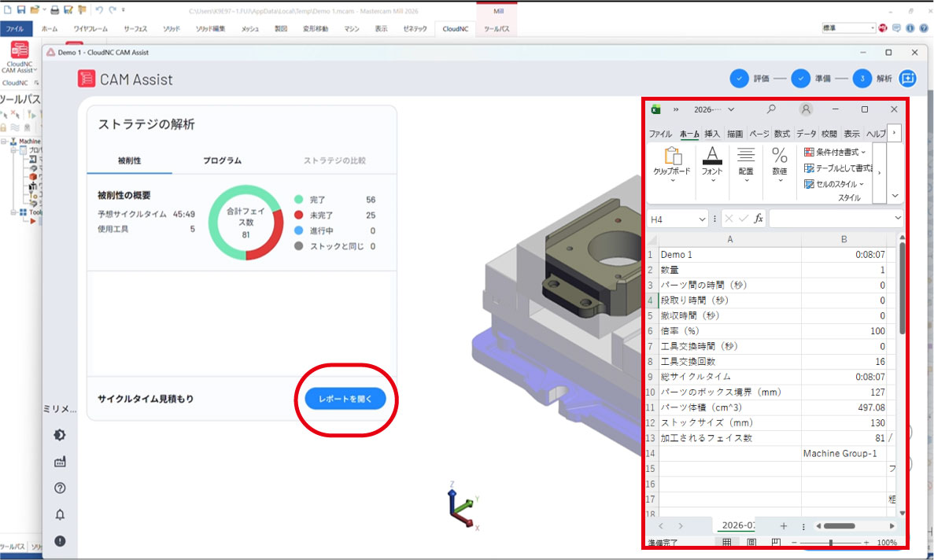Screen dimensions: 934x560
Task: Open the Excel ファイル tab
Action: tap(660, 134)
